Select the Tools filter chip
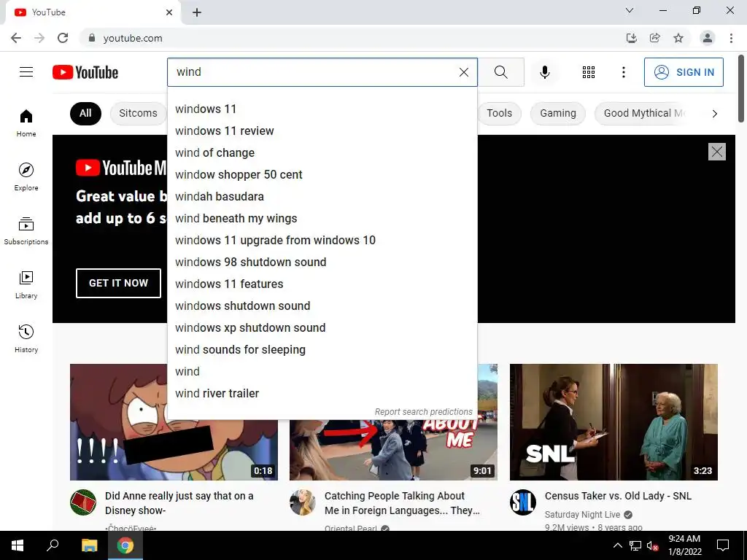This screenshot has width=747, height=560. click(x=499, y=113)
